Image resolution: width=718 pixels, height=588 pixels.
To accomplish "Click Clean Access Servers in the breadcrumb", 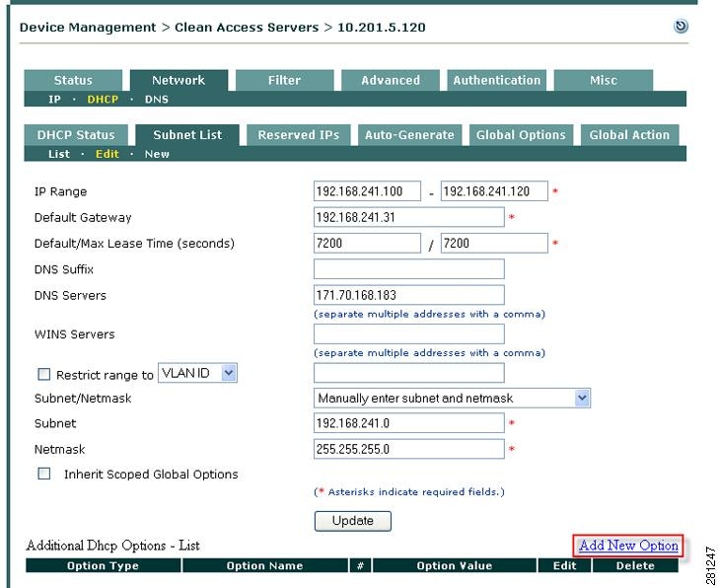I will coord(247,28).
